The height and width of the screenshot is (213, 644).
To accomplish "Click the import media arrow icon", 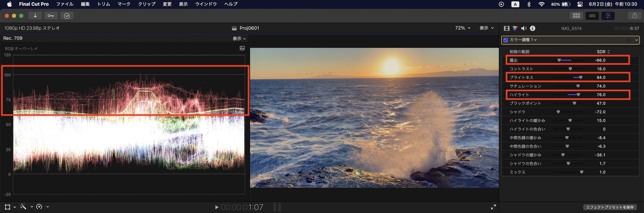I will click(35, 16).
